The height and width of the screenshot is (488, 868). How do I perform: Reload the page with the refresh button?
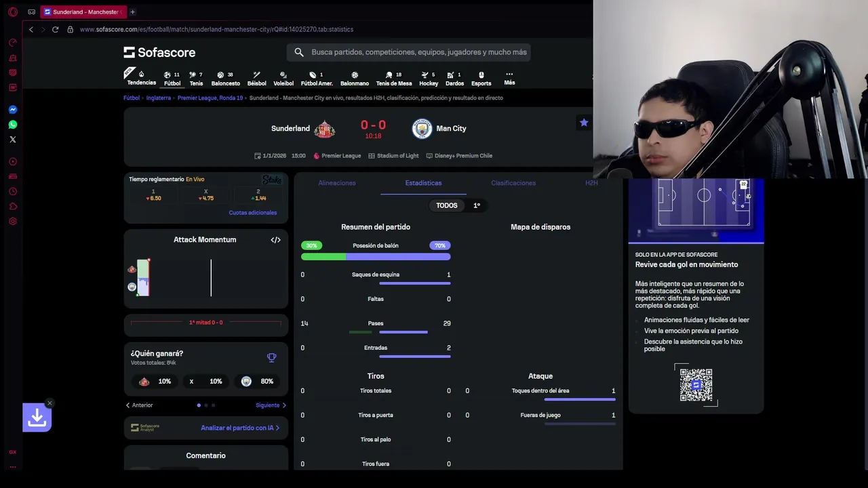point(55,29)
